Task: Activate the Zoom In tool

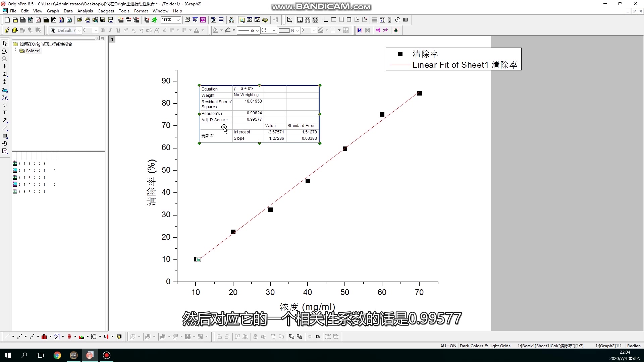Action: coord(5,51)
